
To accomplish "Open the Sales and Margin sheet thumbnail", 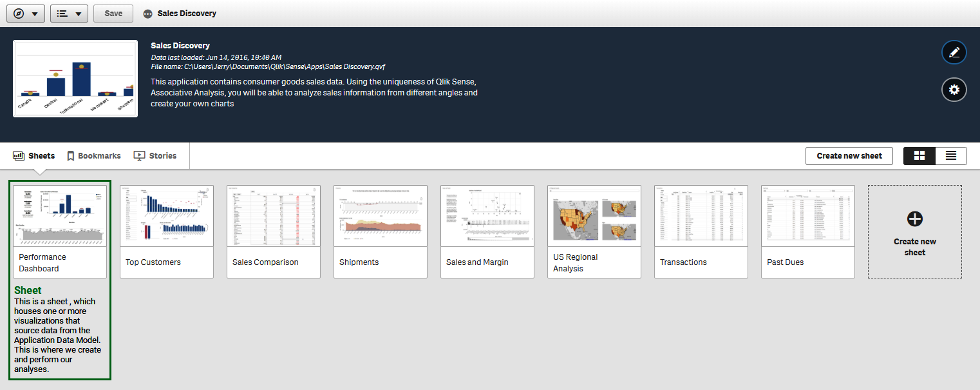I will [487, 216].
